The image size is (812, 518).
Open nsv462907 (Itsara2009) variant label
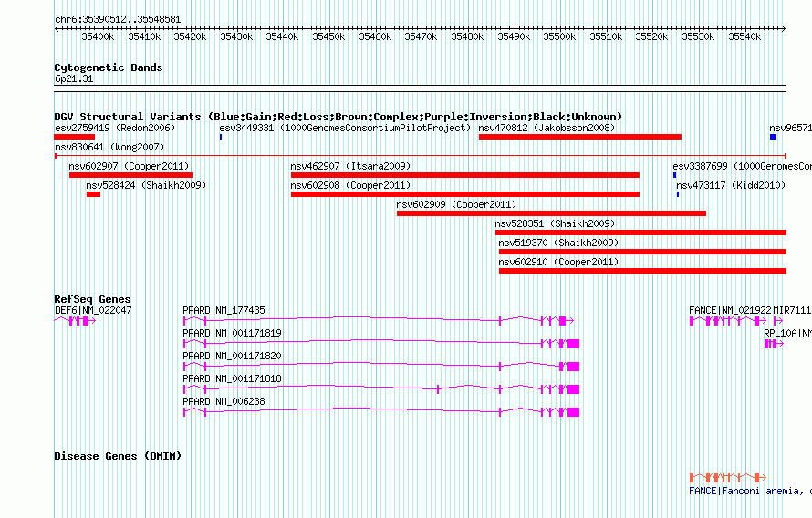tap(350, 166)
